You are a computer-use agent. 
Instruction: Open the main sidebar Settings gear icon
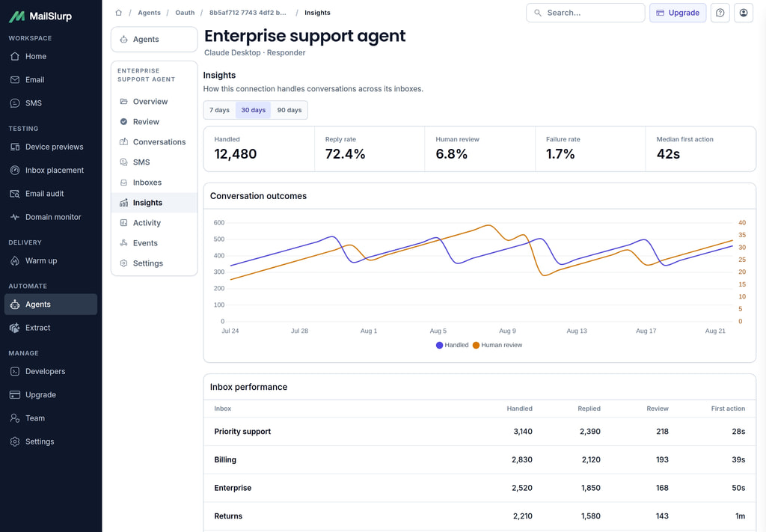tap(15, 441)
